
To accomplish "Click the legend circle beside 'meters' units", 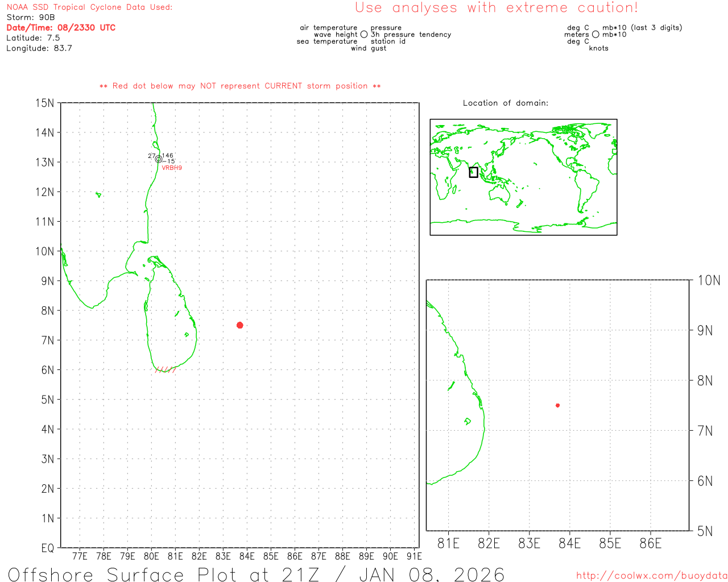I will point(595,35).
